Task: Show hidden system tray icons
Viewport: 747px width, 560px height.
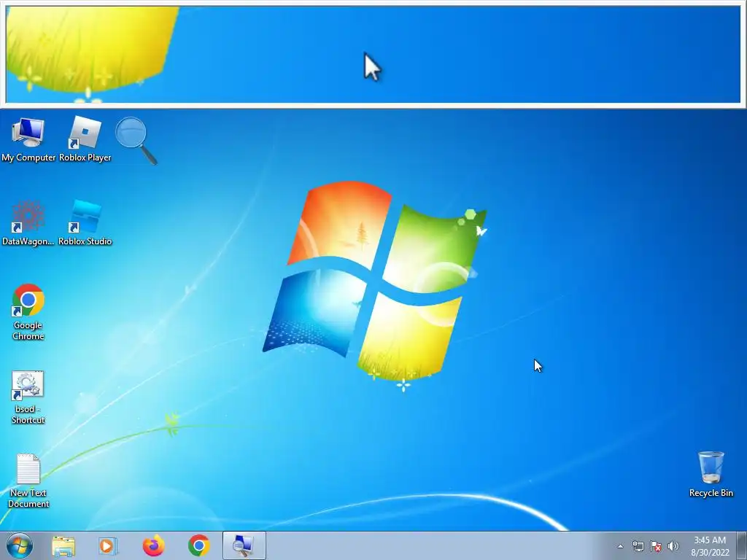Action: (620, 546)
